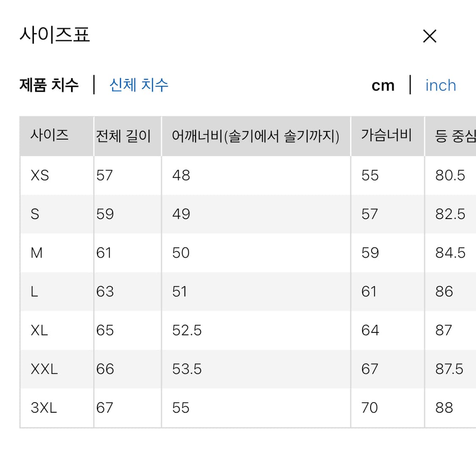This screenshot has height=455, width=476.
Task: Select the 제품 치수 tab
Action: pyautogui.click(x=49, y=85)
